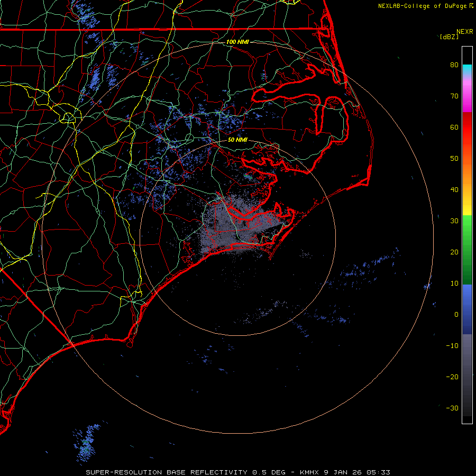Click the 50 value on the dBZ scale
Screen dimensions: 476x476
tap(454, 159)
